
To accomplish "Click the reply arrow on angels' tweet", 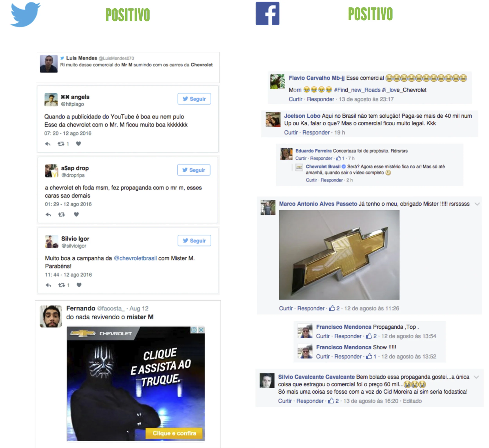I will pos(48,144).
